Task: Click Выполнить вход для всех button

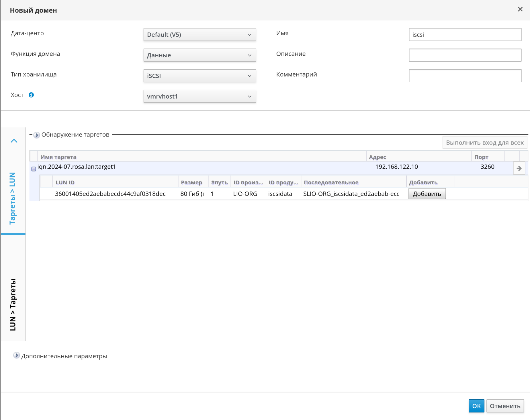Action: coord(484,143)
